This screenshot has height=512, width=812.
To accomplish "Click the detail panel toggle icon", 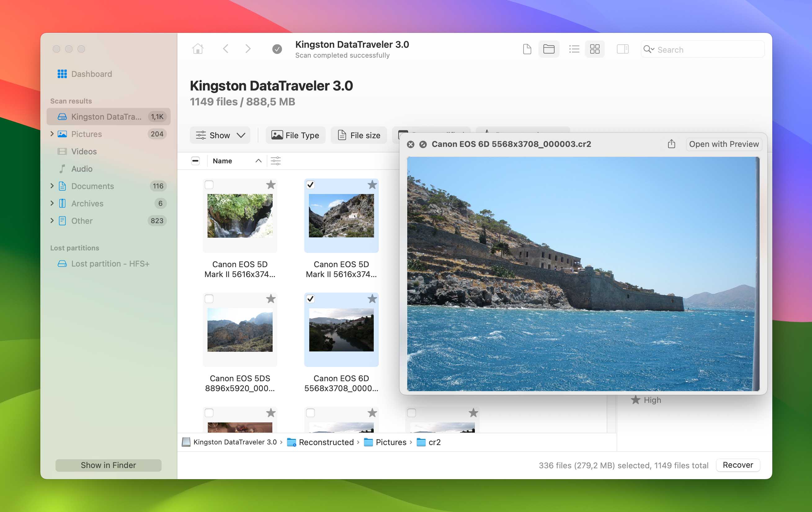I will (621, 49).
